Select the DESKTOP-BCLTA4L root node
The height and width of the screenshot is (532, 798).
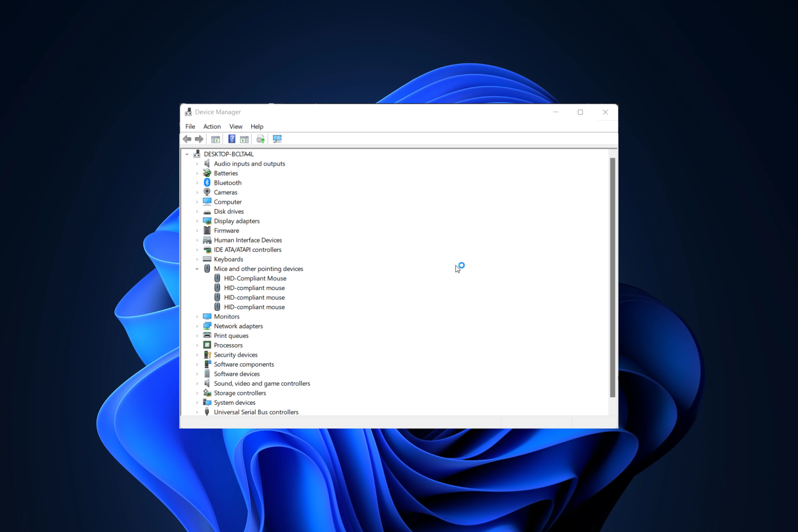[x=228, y=154]
